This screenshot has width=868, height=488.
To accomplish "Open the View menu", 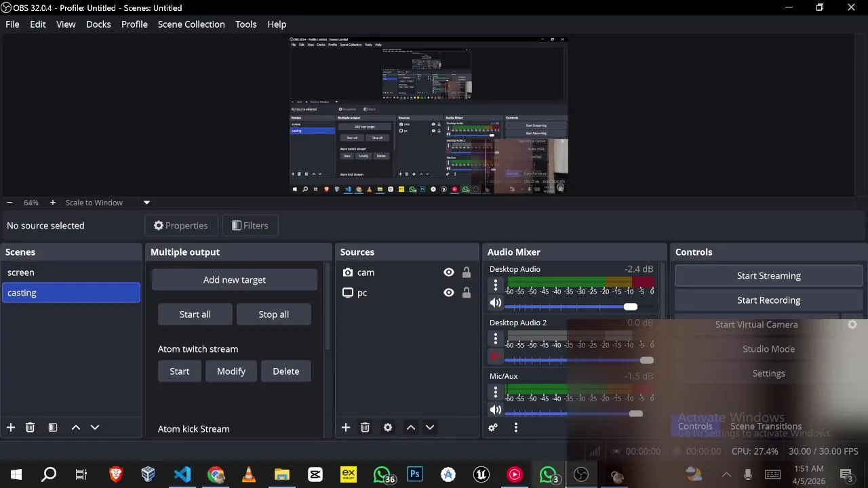I will pyautogui.click(x=66, y=24).
